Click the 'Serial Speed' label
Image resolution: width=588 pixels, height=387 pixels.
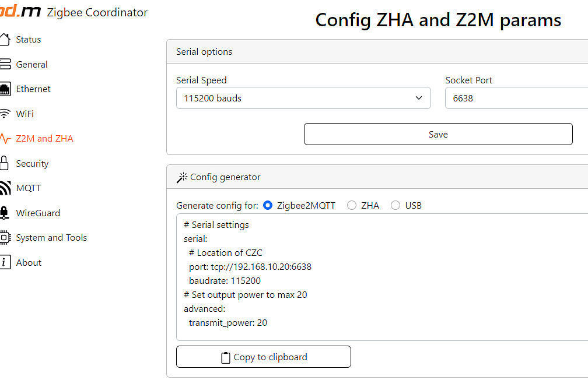point(201,80)
